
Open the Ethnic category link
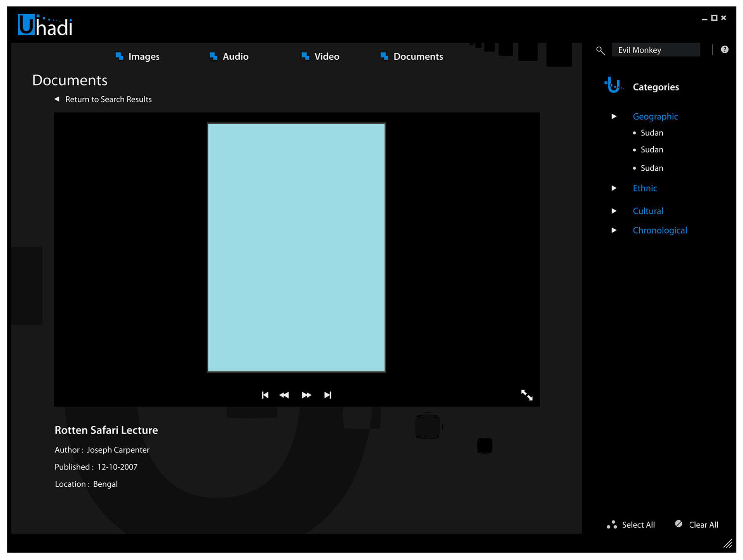click(645, 188)
